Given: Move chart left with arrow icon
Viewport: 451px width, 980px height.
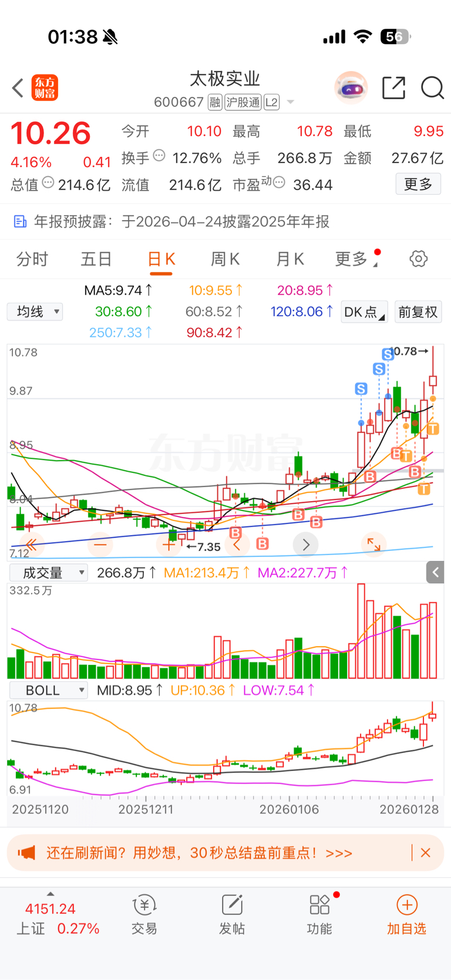Looking at the screenshot, I should point(237,545).
